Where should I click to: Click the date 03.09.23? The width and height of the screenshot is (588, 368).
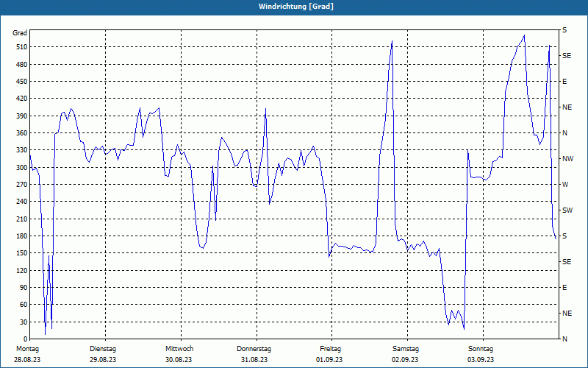[x=481, y=360]
